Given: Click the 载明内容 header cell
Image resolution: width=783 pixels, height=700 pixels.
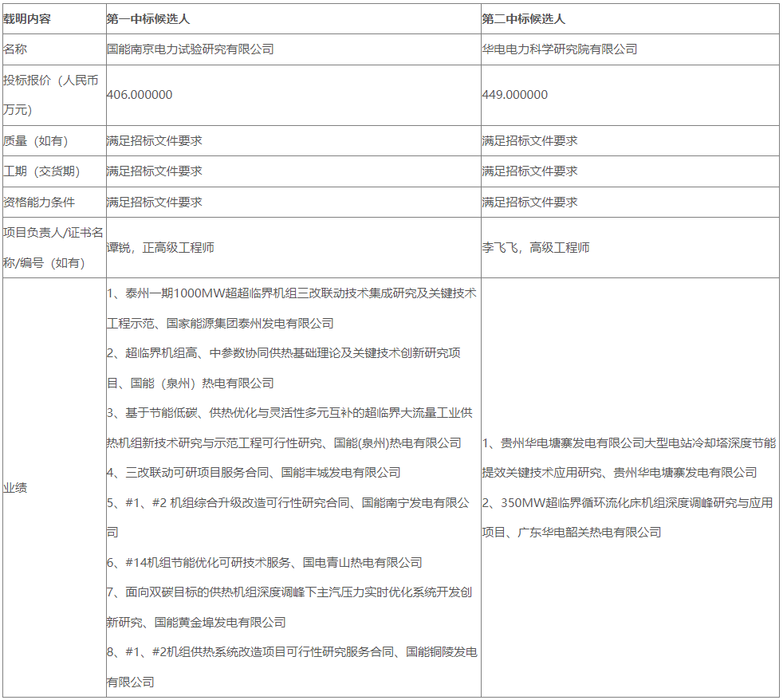Looking at the screenshot, I should point(26,18).
